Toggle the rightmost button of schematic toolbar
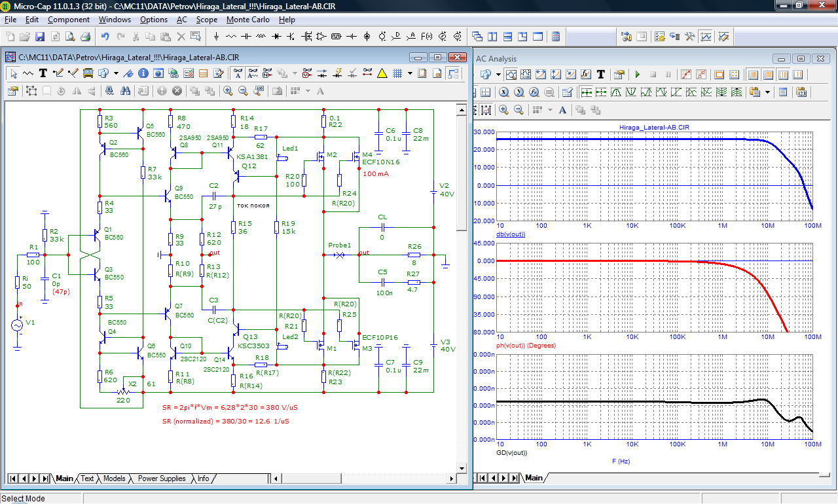This screenshot has width=838, height=504. (452, 73)
